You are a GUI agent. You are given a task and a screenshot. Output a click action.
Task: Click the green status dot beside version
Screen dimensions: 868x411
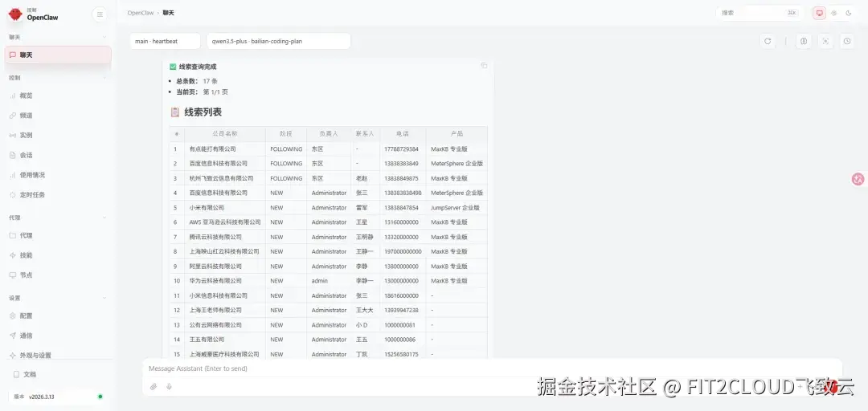(x=100, y=396)
